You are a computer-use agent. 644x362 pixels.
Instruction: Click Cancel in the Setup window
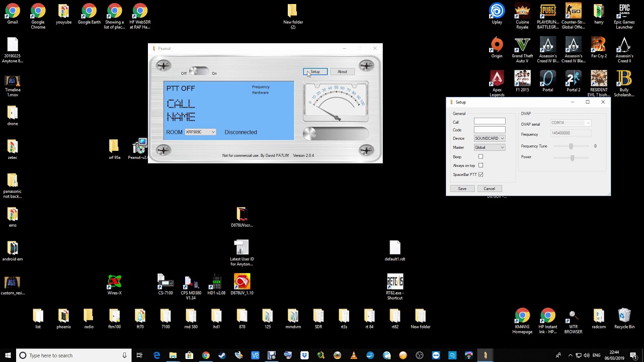pos(490,189)
